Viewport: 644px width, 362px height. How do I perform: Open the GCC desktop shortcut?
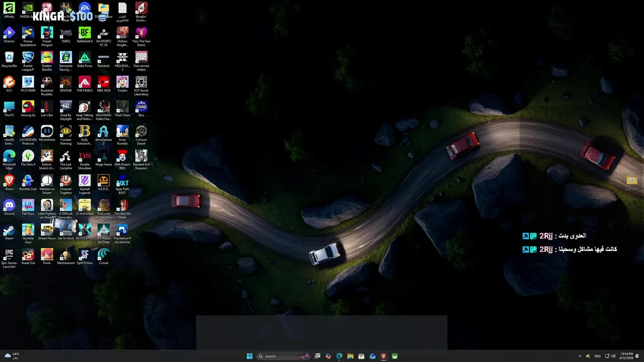tap(9, 84)
